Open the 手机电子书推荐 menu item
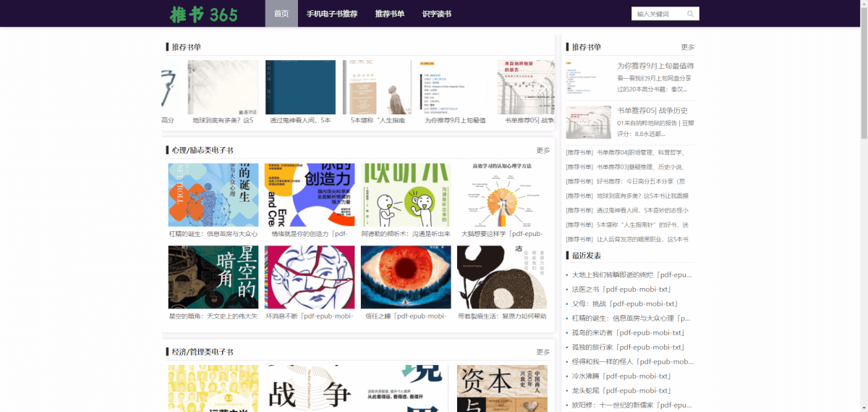This screenshot has height=412, width=868. (x=331, y=14)
